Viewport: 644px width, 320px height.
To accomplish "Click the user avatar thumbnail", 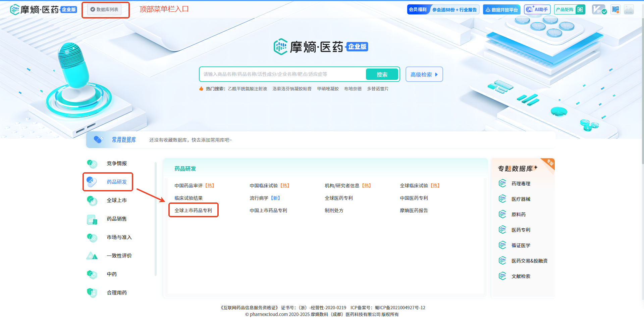I will [x=629, y=9].
